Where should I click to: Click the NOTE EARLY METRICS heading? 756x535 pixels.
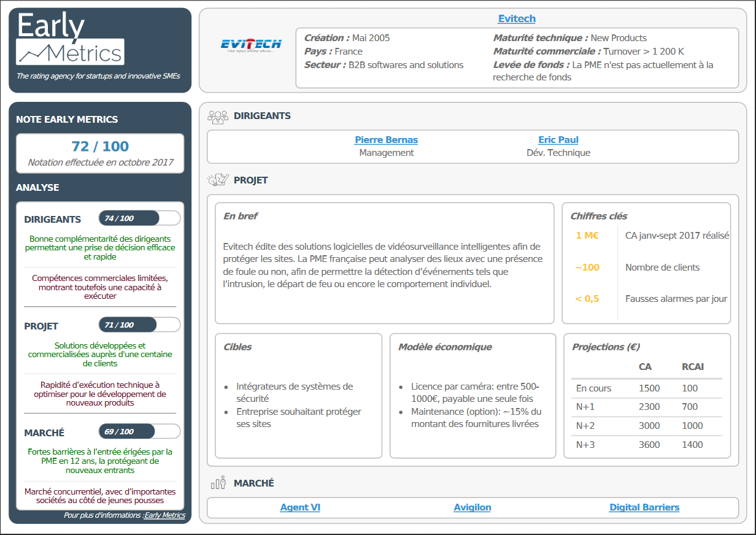(67, 120)
